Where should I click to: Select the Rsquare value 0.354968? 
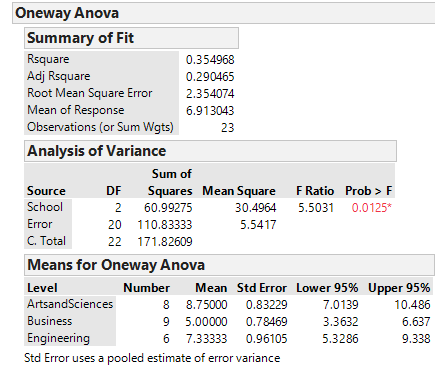210,60
